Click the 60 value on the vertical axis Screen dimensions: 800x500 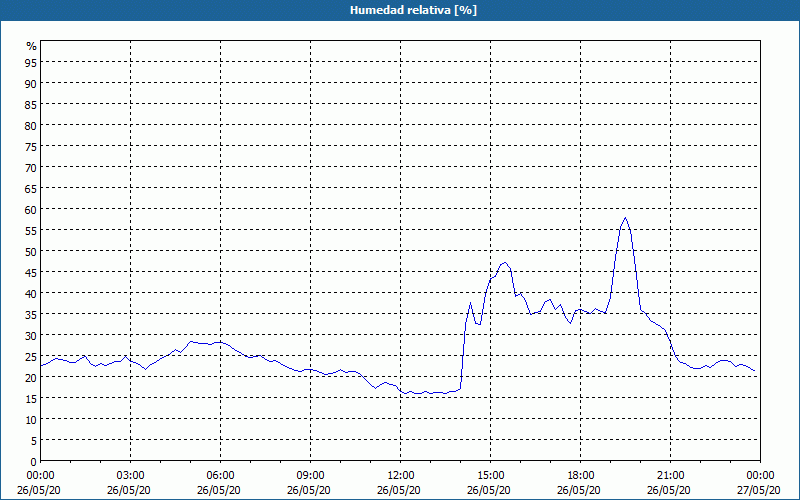(x=31, y=209)
